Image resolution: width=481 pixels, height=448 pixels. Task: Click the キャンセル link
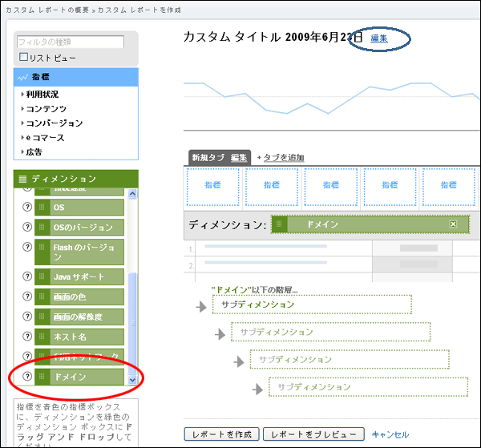(390, 434)
